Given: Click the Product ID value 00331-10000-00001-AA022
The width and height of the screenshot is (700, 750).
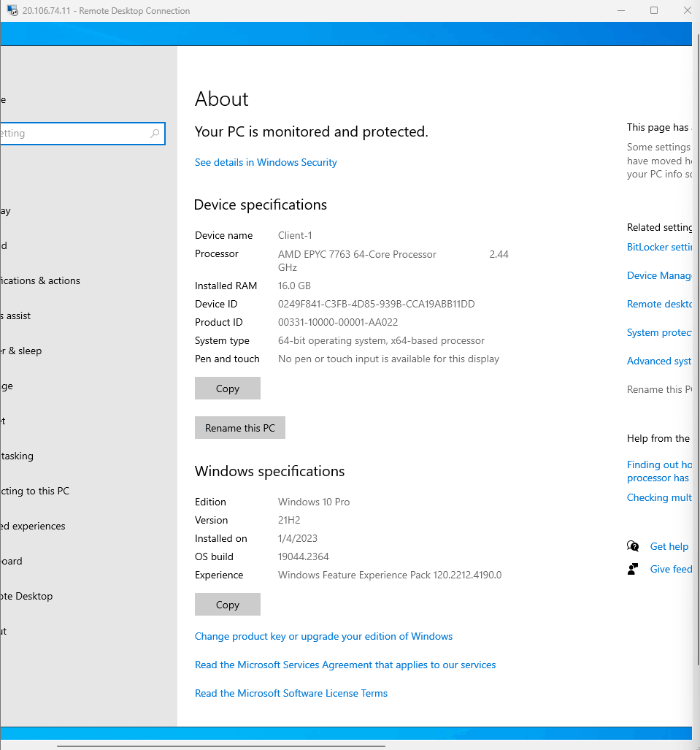Looking at the screenshot, I should (x=338, y=322).
